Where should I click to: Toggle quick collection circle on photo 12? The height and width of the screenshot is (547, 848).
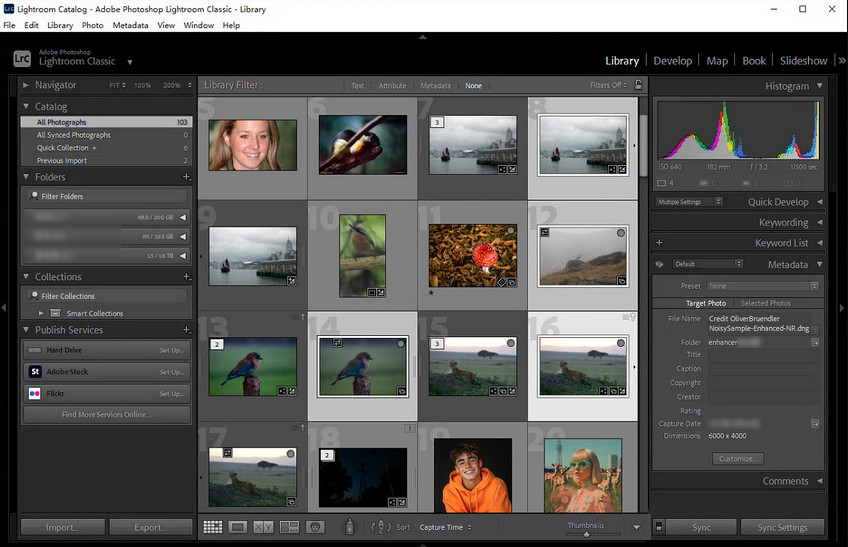(x=621, y=233)
